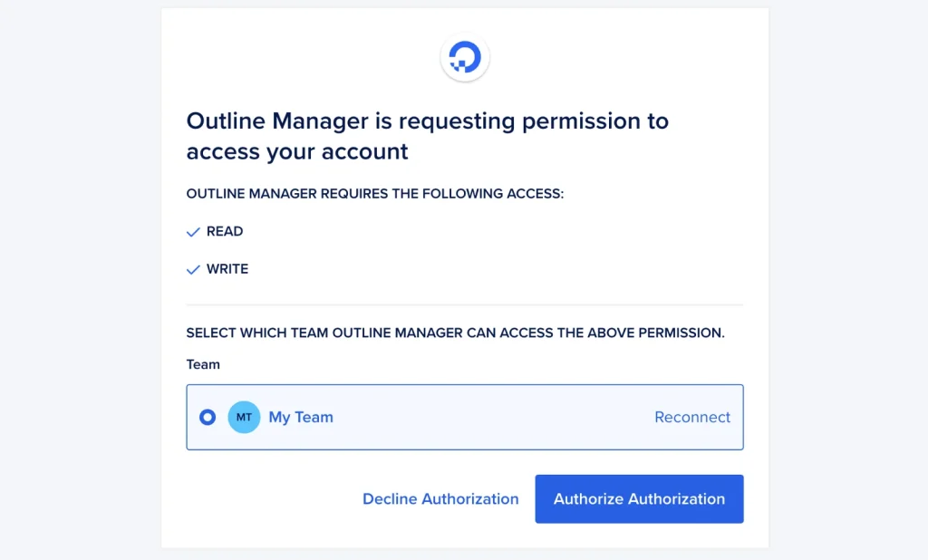
Task: Click the DigitalOcean logo at top
Action: 465,58
